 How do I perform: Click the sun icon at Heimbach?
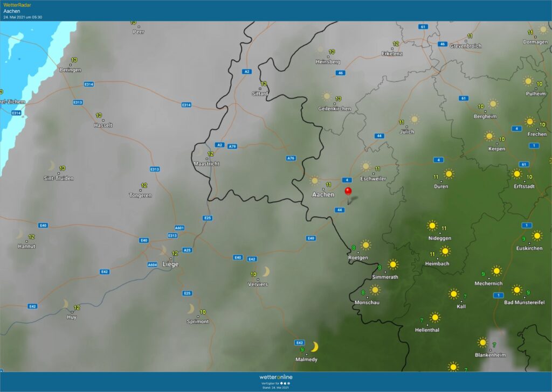445,251
